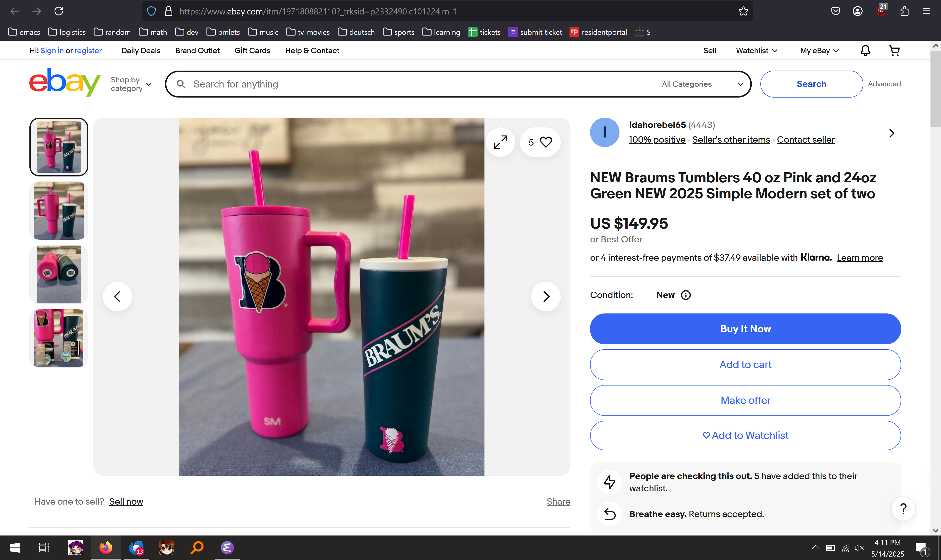Screen dimensions: 941x560
Task: Expand the product image to fullscreen
Action: pyautogui.click(x=500, y=142)
